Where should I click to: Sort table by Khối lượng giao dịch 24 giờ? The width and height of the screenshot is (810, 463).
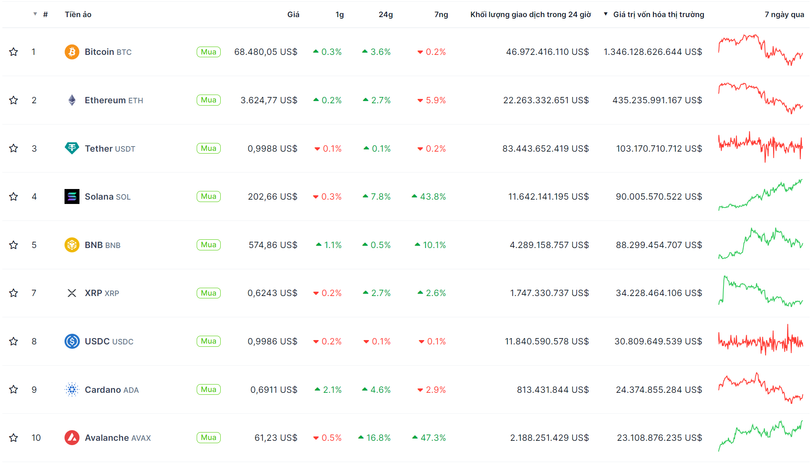tap(529, 15)
